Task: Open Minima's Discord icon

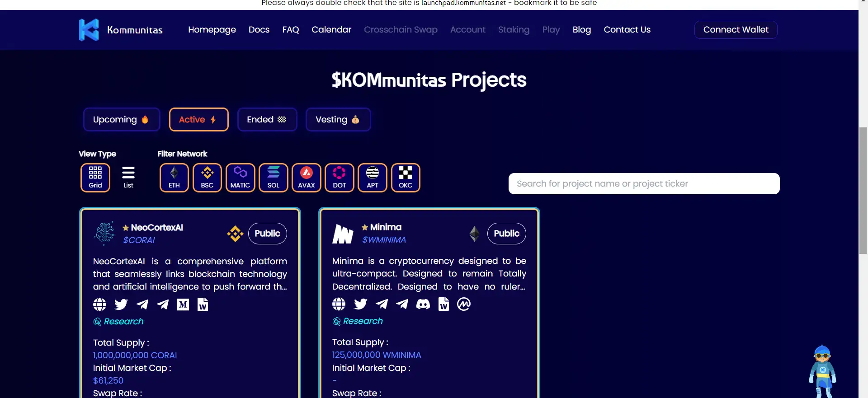Action: click(423, 304)
